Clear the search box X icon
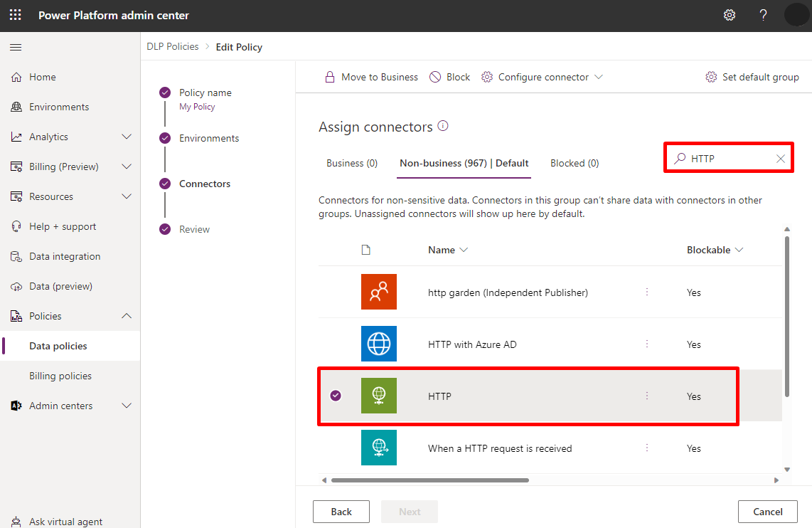Screen dimensions: 812x528 tap(781, 159)
